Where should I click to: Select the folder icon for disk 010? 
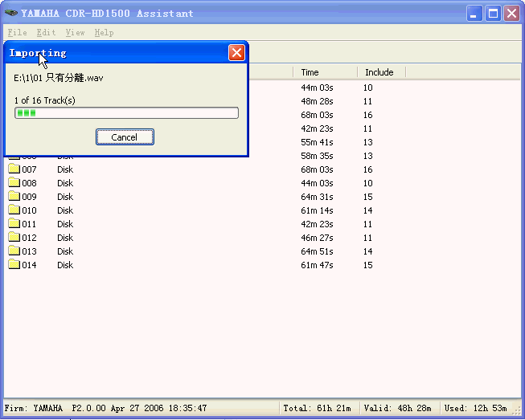[14, 210]
